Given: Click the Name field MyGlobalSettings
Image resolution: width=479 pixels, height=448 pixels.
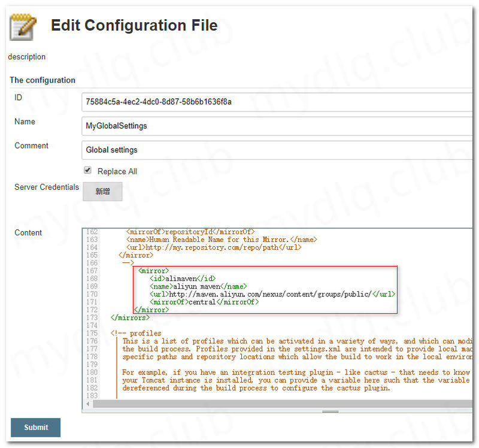Looking at the screenshot, I should click(277, 126).
